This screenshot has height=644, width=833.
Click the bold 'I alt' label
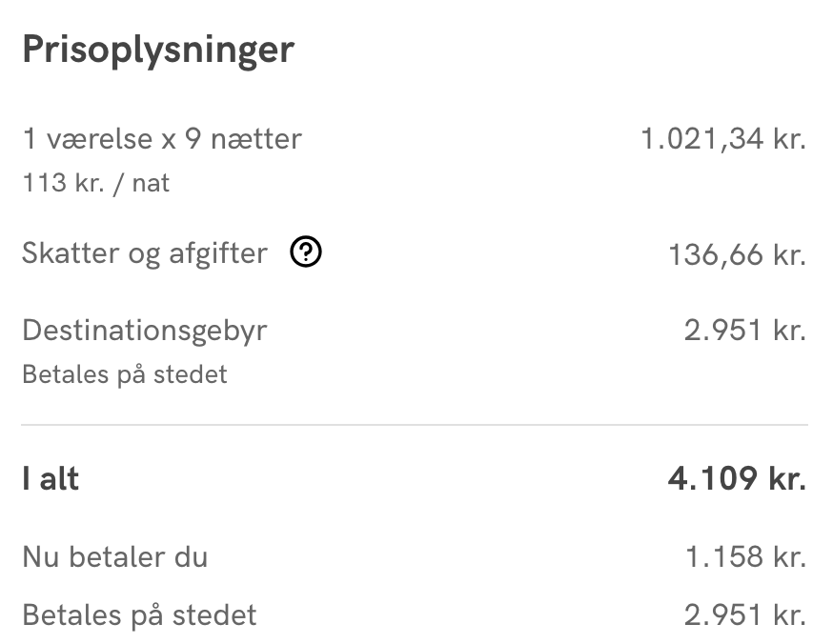coord(51,479)
